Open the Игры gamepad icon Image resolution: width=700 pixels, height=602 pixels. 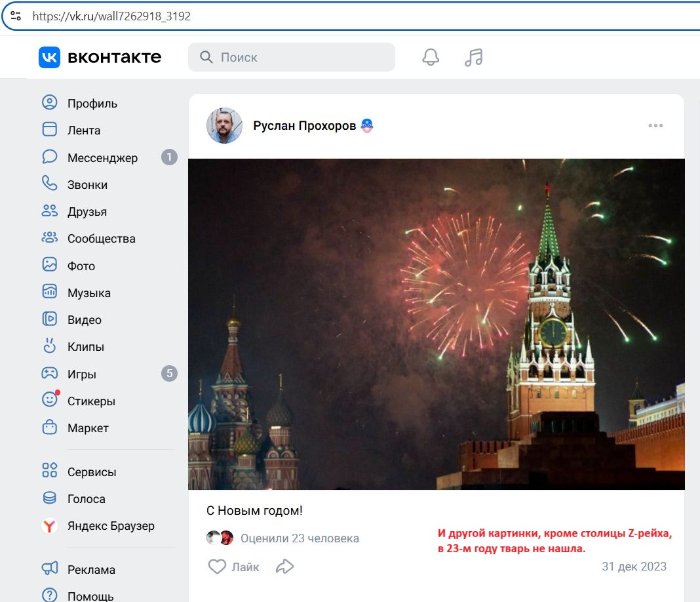[x=50, y=373]
